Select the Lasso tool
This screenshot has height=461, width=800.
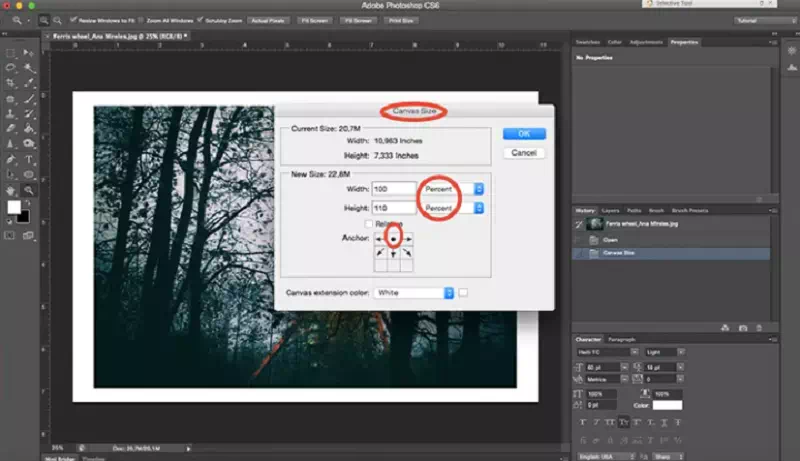10,68
